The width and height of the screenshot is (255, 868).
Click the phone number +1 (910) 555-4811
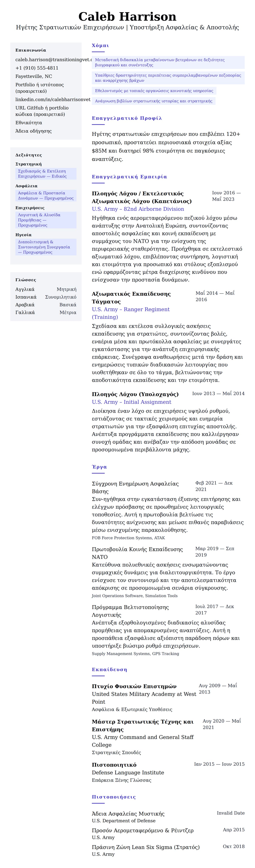(x=37, y=68)
